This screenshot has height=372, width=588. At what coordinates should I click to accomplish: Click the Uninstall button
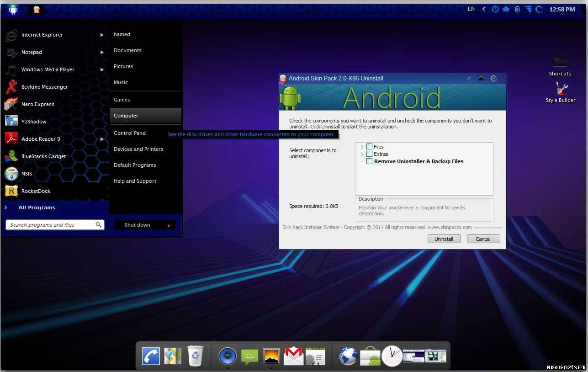point(444,239)
